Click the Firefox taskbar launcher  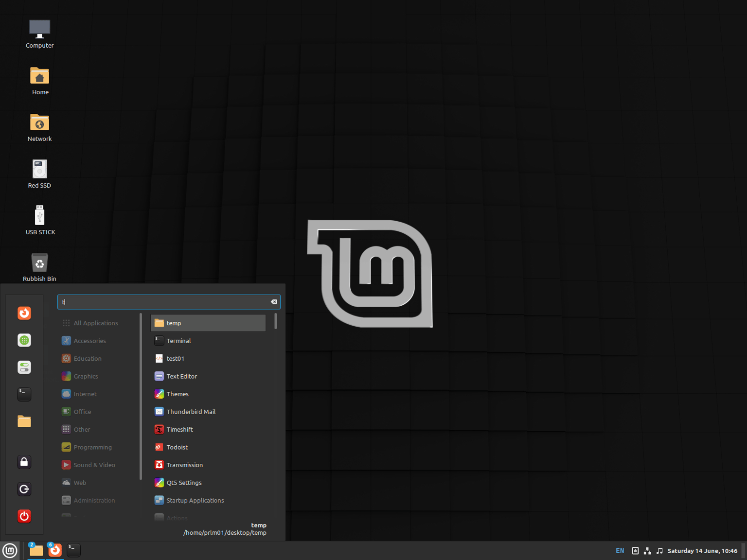coord(55,550)
